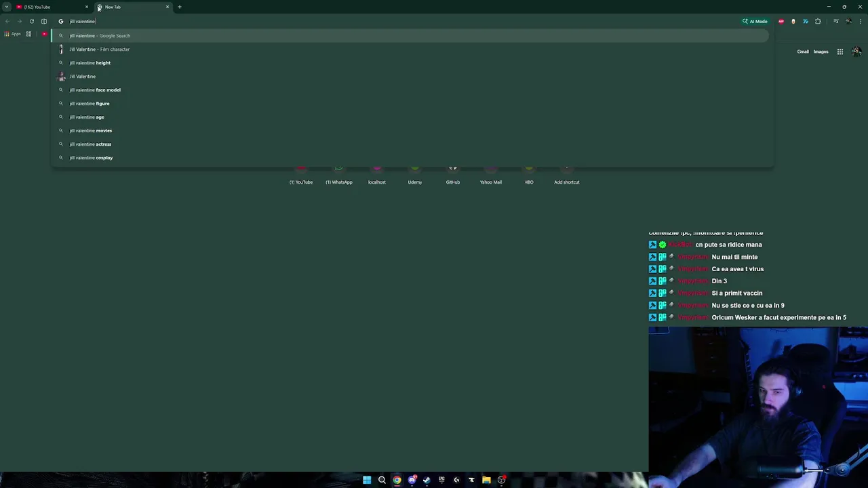
Task: Select the New Tab browser tab
Action: [x=132, y=7]
